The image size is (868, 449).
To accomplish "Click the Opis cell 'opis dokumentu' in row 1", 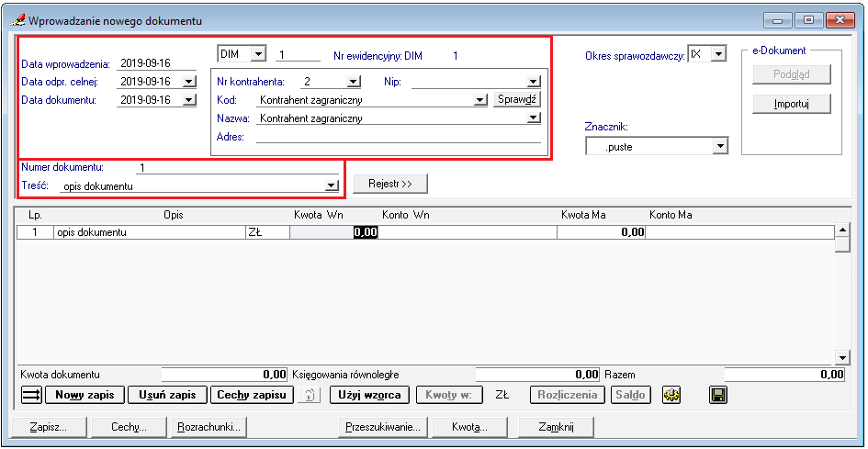I will tap(149, 232).
